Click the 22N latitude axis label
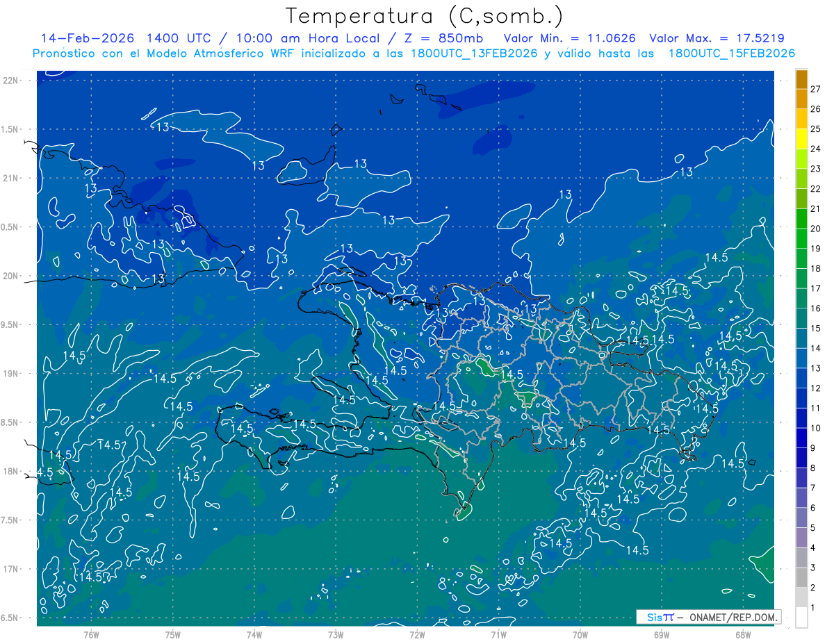 10,81
